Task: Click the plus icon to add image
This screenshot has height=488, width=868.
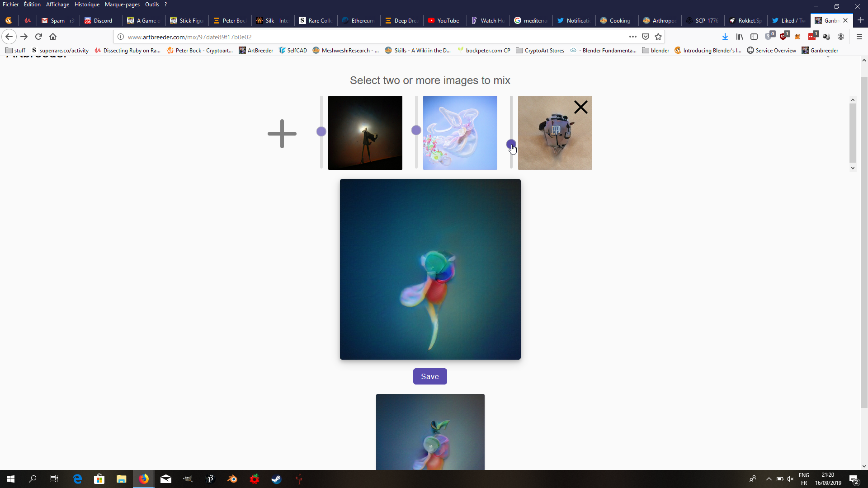Action: point(282,134)
